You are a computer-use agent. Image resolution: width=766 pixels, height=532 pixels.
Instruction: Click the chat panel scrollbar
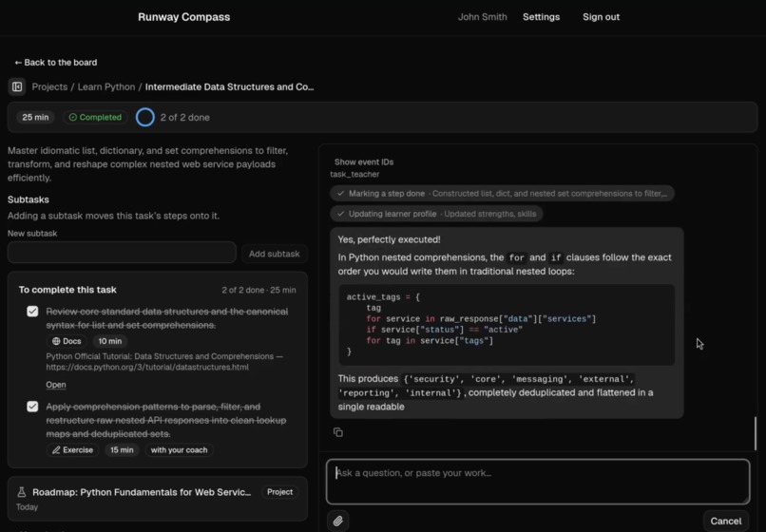[756, 433]
